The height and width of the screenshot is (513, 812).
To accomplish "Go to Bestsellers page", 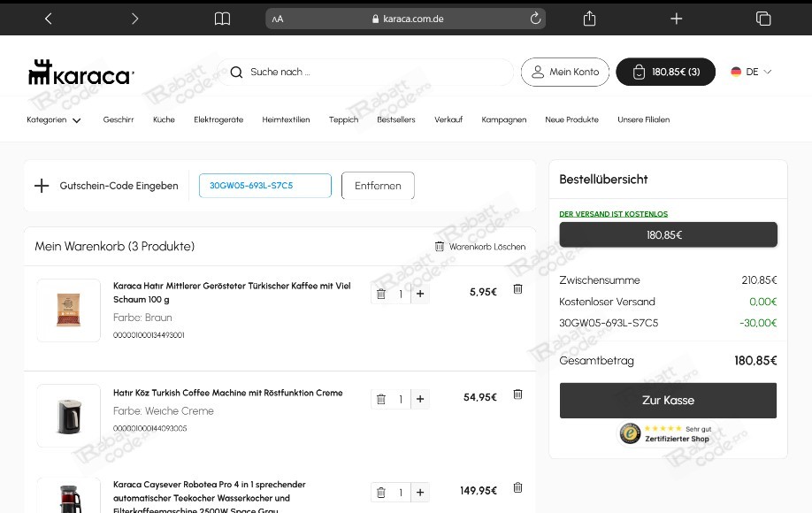I will (396, 119).
